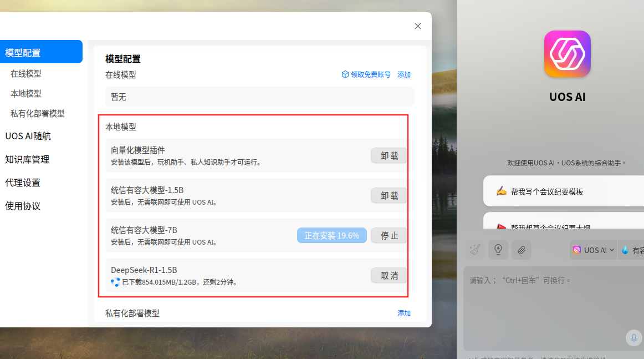Click the DeepSeek-R1-1.5B model name
This screenshot has width=644, height=359.
(x=144, y=270)
